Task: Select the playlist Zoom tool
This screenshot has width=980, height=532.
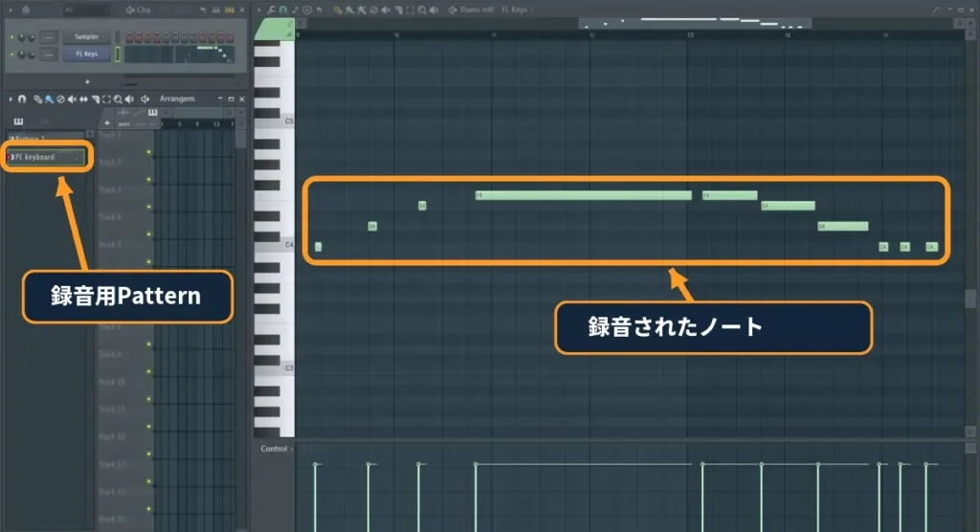Action: (118, 99)
